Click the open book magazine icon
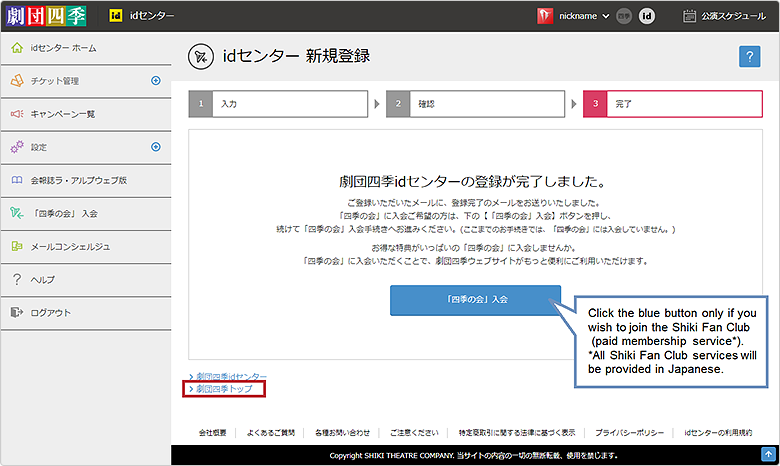The height and width of the screenshot is (466, 780). (17, 180)
